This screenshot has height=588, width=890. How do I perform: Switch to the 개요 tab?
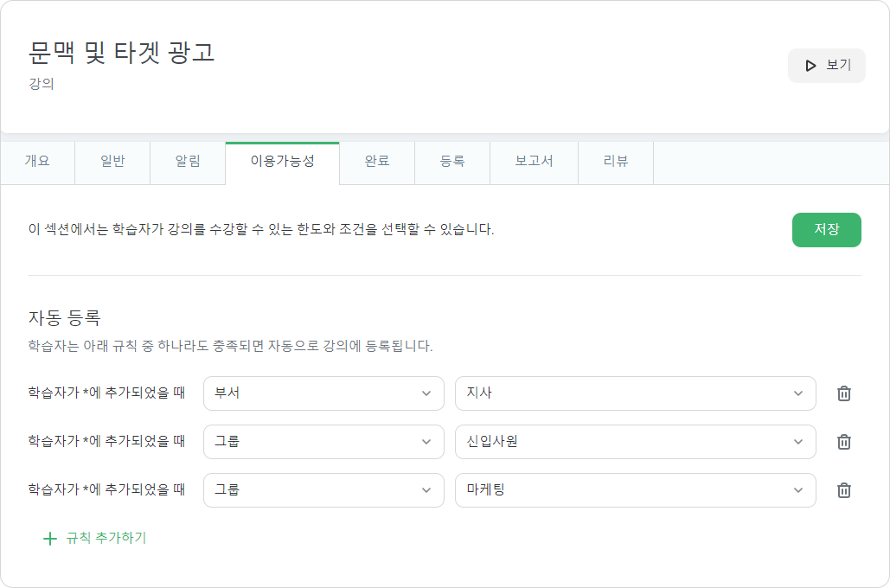[37, 163]
